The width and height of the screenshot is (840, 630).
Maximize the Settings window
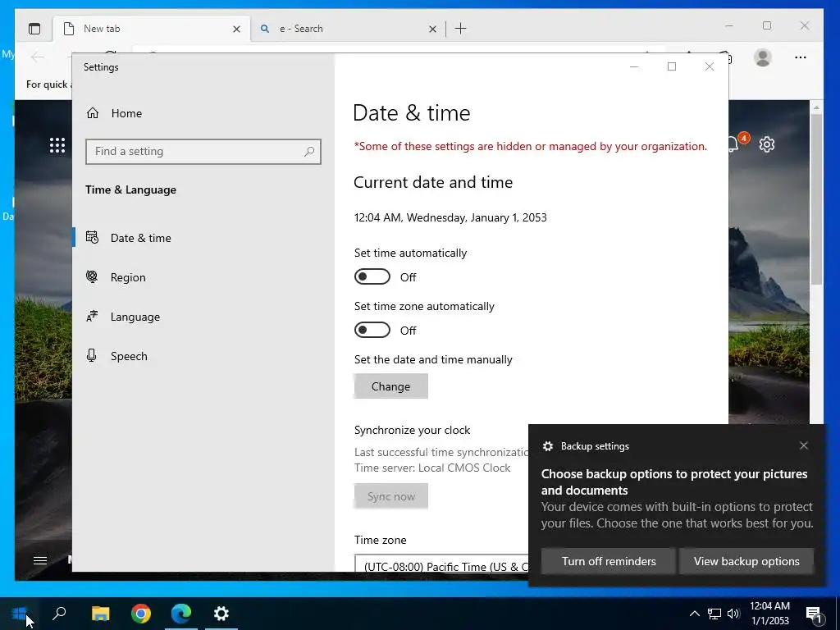click(672, 66)
